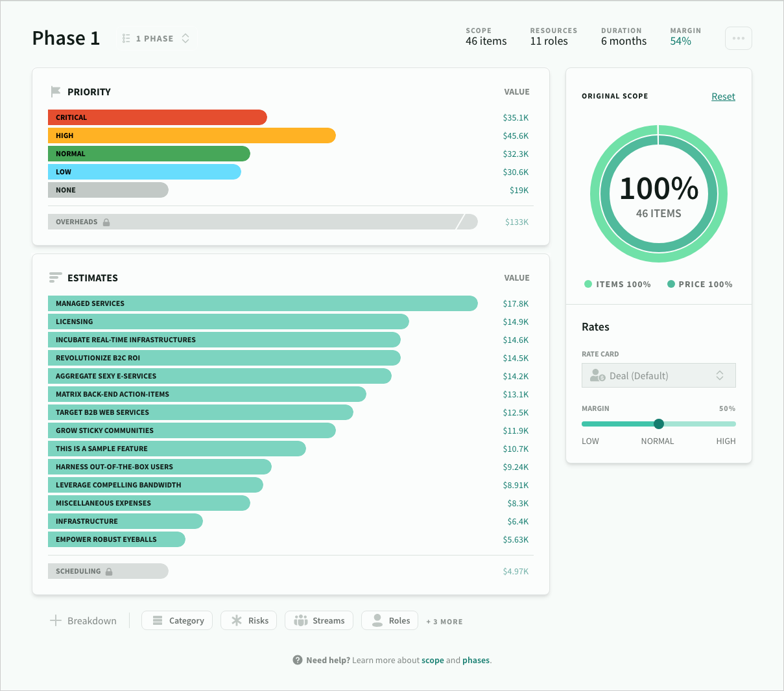Click the help question mark icon

pyautogui.click(x=298, y=660)
